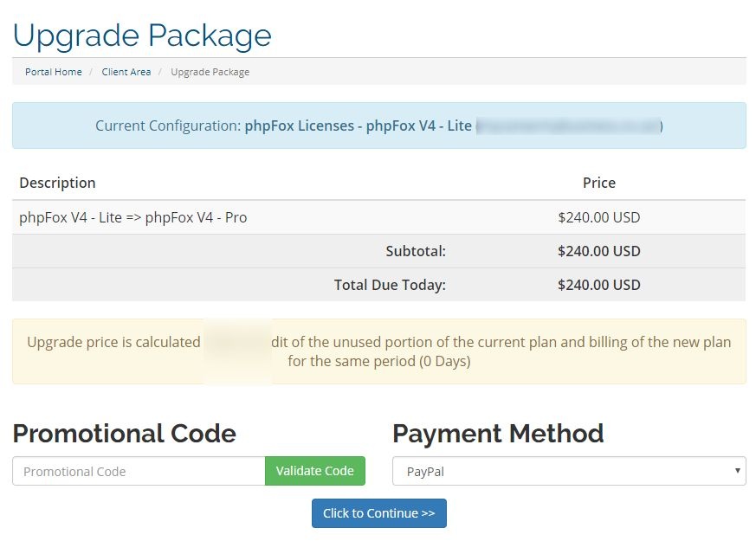The height and width of the screenshot is (554, 756).
Task: Open the Portal Home breadcrumb link
Action: (x=54, y=72)
